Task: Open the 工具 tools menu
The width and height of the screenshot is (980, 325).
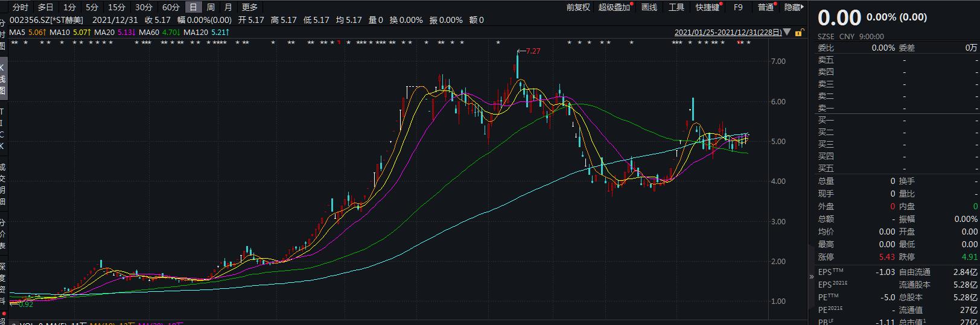Action: click(x=676, y=7)
